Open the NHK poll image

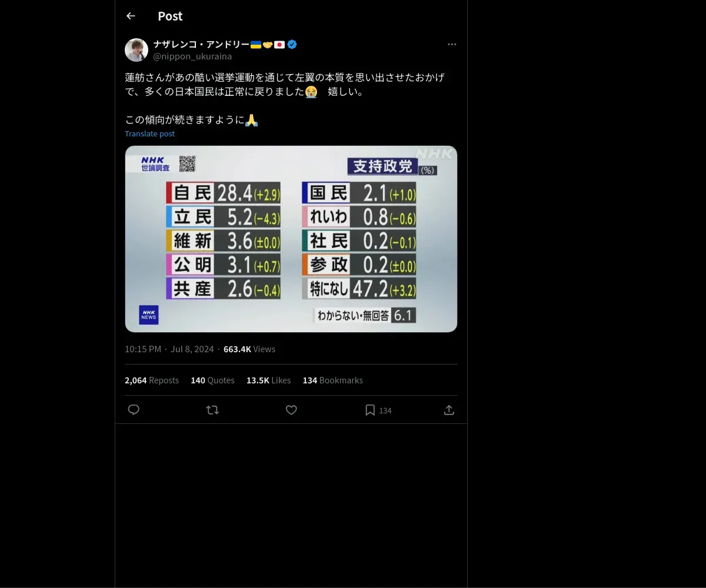[291, 239]
